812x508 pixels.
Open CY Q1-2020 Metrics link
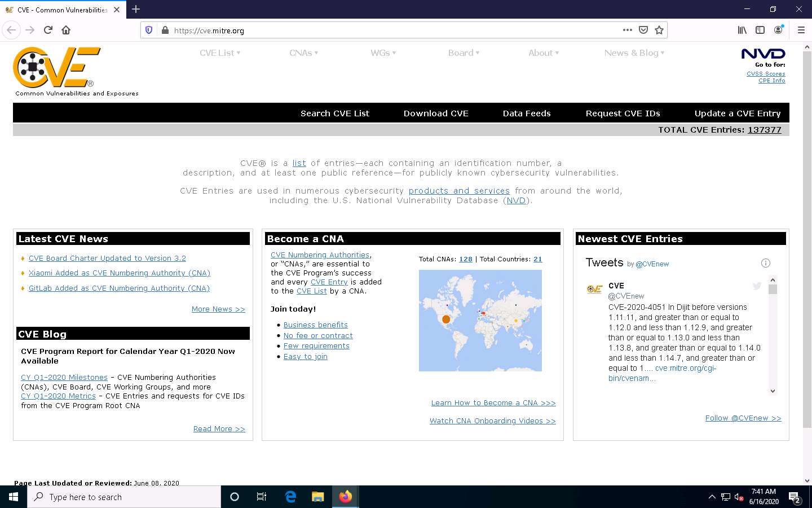click(x=58, y=396)
